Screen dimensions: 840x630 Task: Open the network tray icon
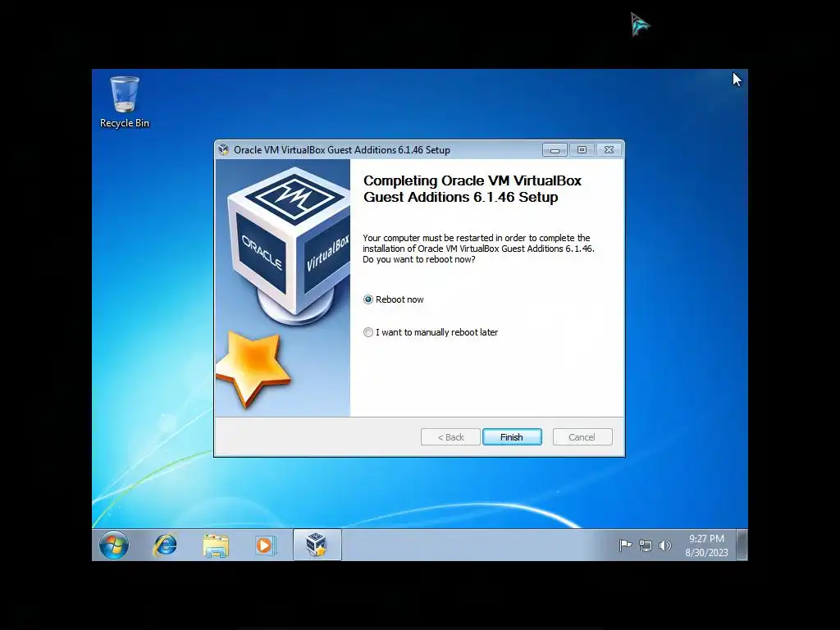point(646,546)
